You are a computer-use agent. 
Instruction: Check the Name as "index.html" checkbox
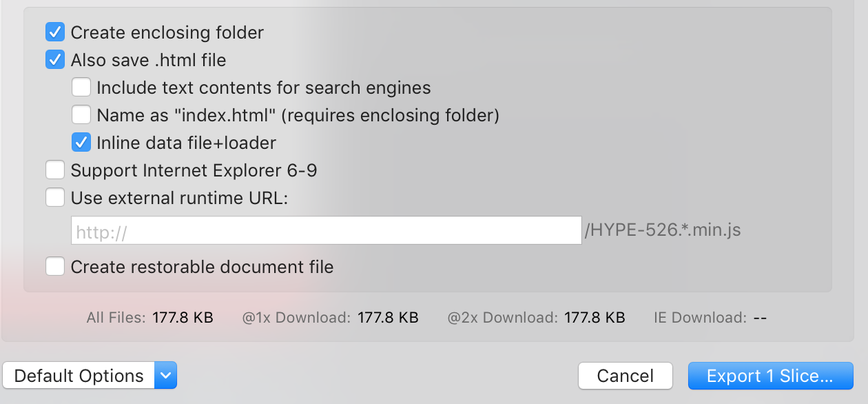[81, 115]
